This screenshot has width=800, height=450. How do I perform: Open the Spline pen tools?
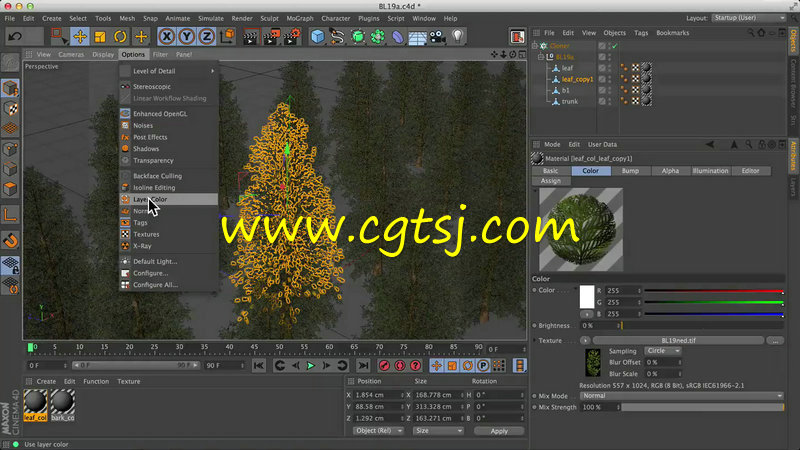337,37
